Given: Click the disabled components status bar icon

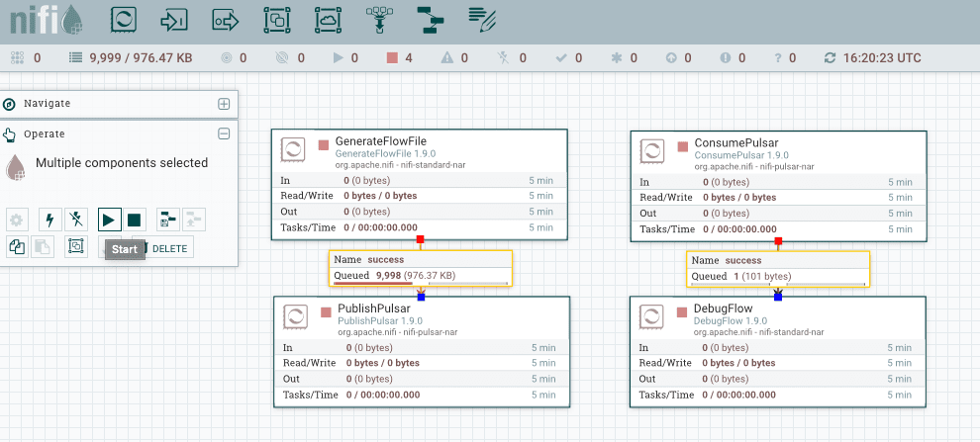Looking at the screenshot, I should point(503,58).
